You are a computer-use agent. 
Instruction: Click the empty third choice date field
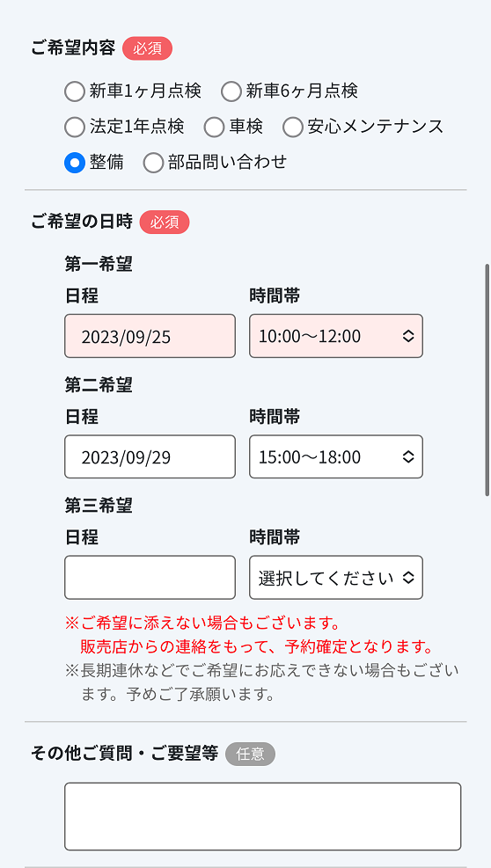pos(150,578)
